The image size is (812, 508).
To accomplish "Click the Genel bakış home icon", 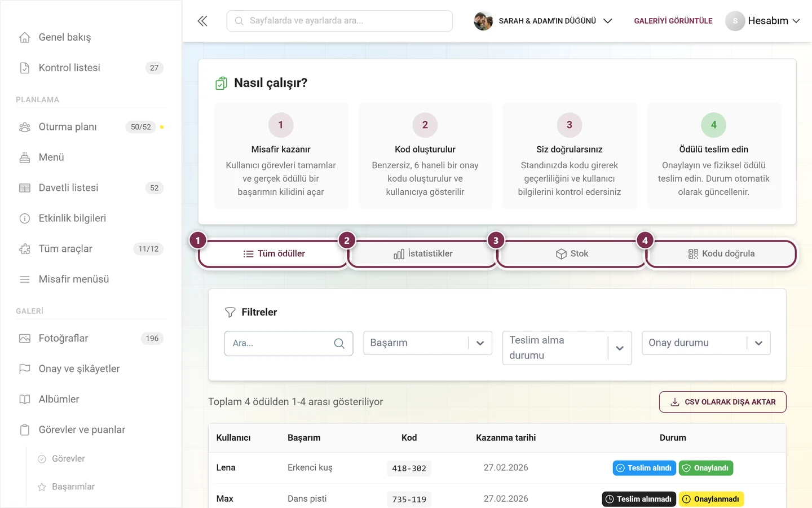I will pyautogui.click(x=25, y=37).
